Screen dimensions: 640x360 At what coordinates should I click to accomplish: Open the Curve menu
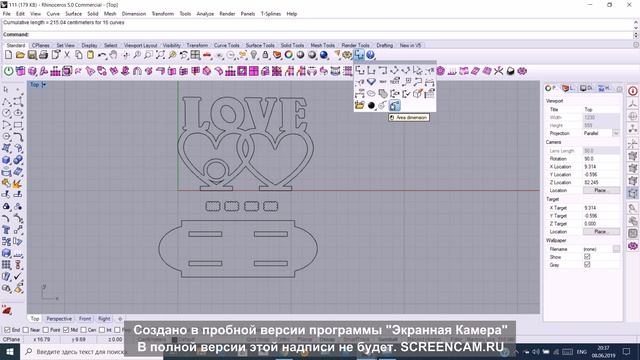coord(53,13)
